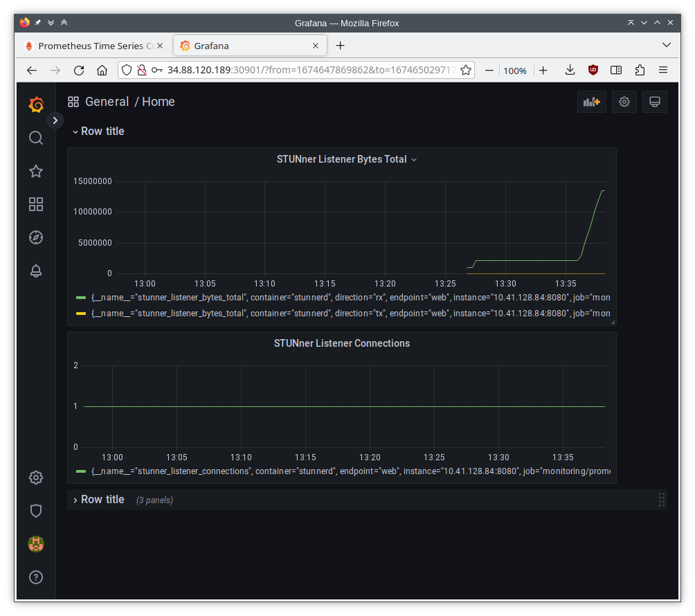695x616 pixels.
Task: Open the Grafana search icon
Action: tap(36, 138)
